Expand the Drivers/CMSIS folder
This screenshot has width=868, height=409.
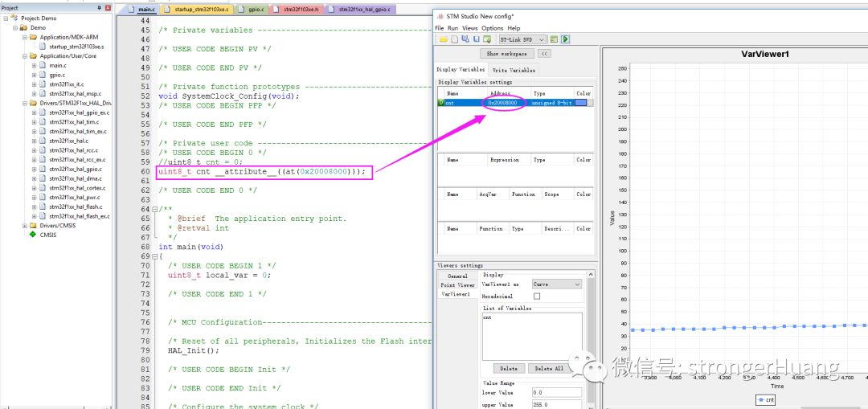pos(25,225)
